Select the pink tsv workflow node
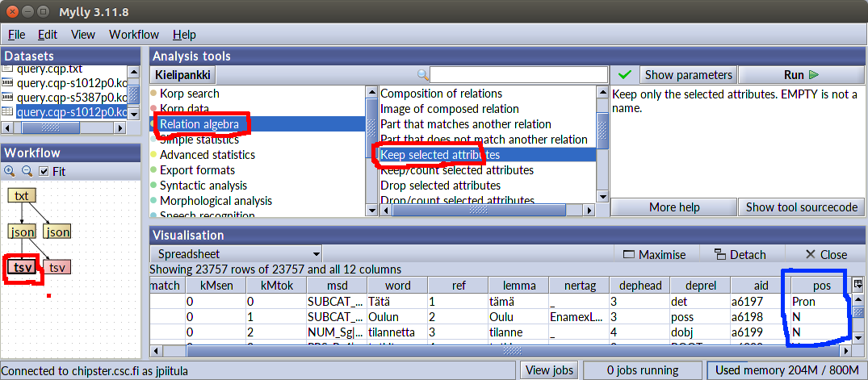The height and width of the screenshot is (380, 868). (x=57, y=267)
